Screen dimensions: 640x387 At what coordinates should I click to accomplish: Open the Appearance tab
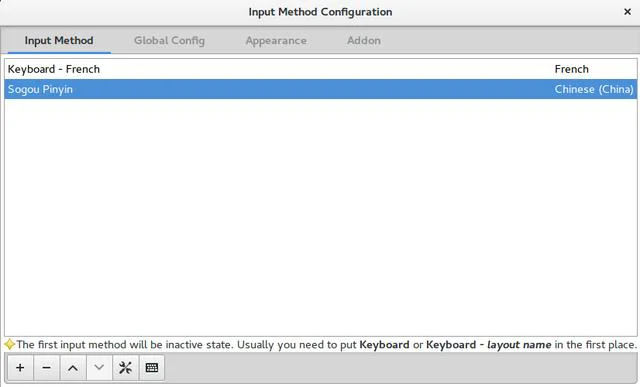click(276, 40)
